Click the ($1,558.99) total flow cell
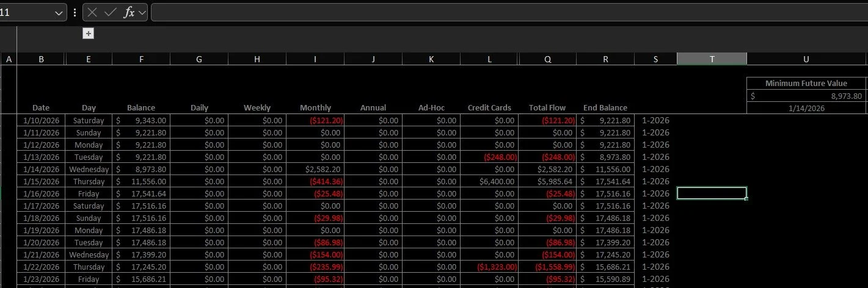Image resolution: width=868 pixels, height=288 pixels. 547,267
